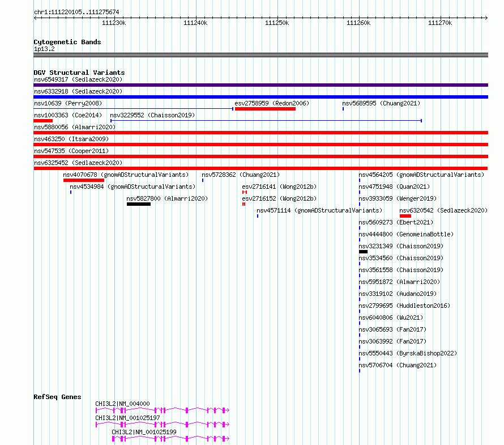Viewport: 504px width, 445px height.
Task: Click nsv3561558 (Chaisson2019) label
Action: click(401, 270)
